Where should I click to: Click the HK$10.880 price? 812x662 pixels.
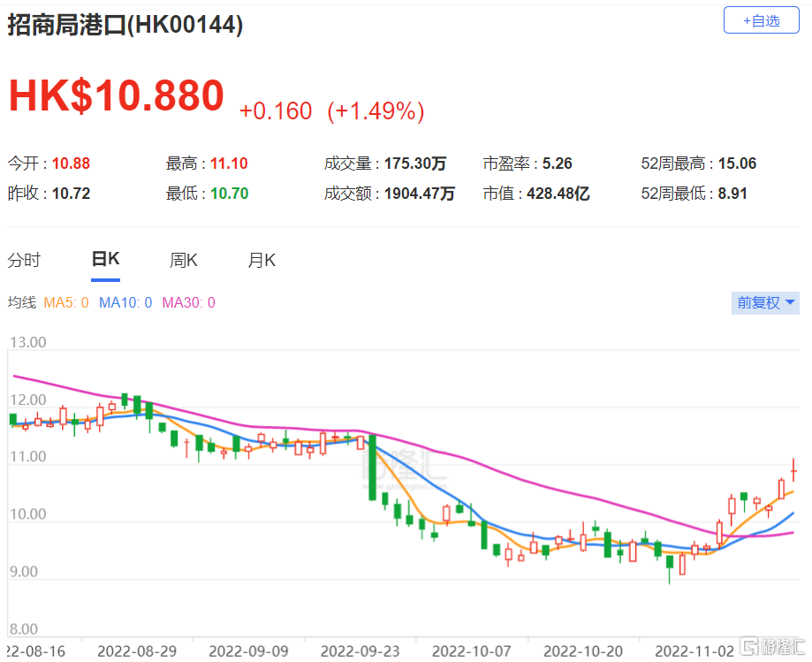tap(117, 95)
